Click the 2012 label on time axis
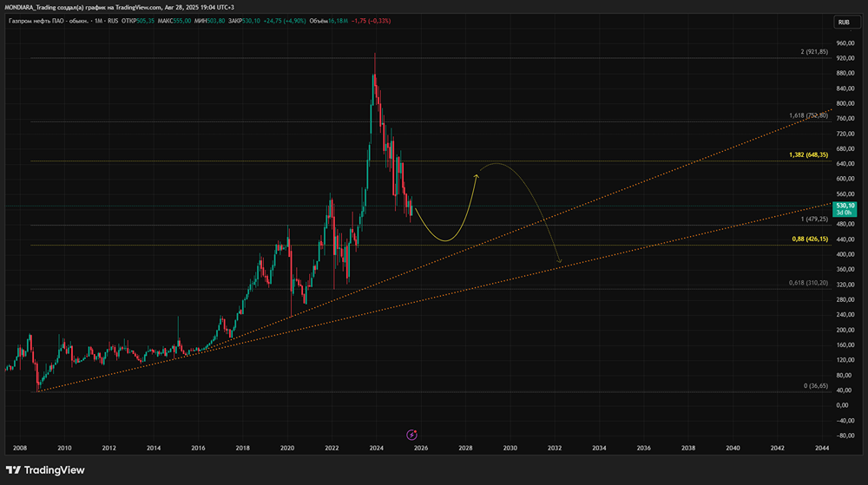 tap(109, 448)
